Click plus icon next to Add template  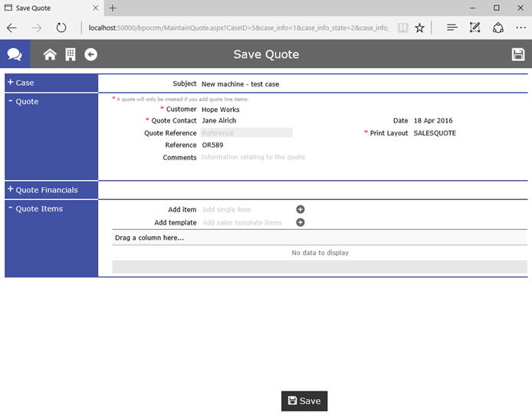[300, 222]
